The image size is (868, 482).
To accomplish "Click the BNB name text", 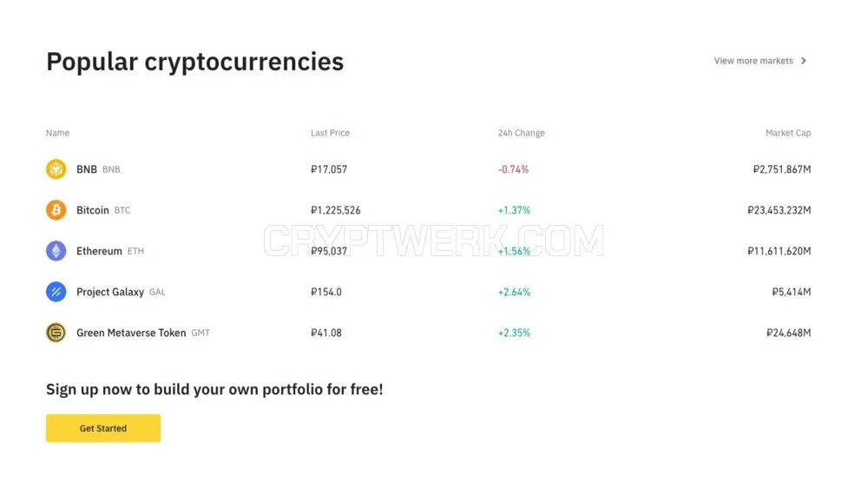I will coord(86,169).
